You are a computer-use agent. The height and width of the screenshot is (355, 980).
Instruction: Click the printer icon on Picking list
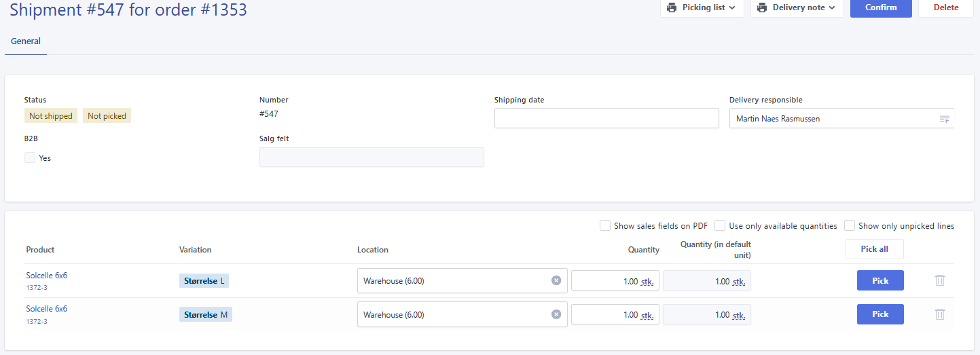[x=672, y=8]
